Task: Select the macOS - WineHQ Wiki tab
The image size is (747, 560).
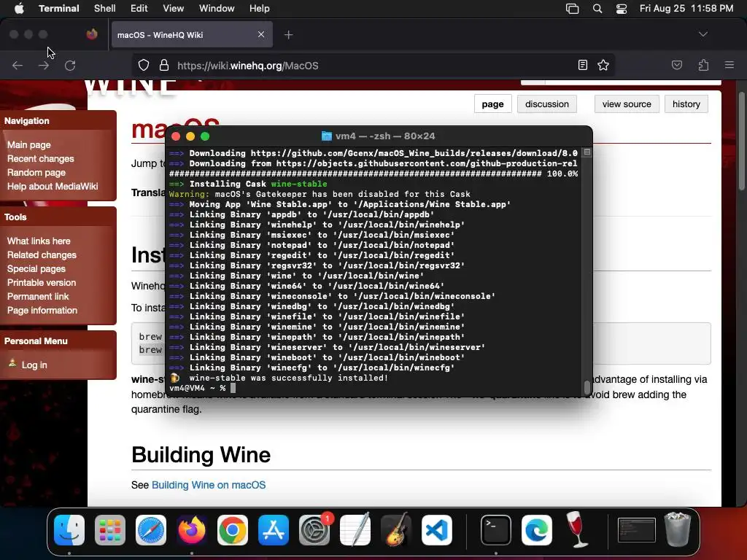Action: pos(192,35)
